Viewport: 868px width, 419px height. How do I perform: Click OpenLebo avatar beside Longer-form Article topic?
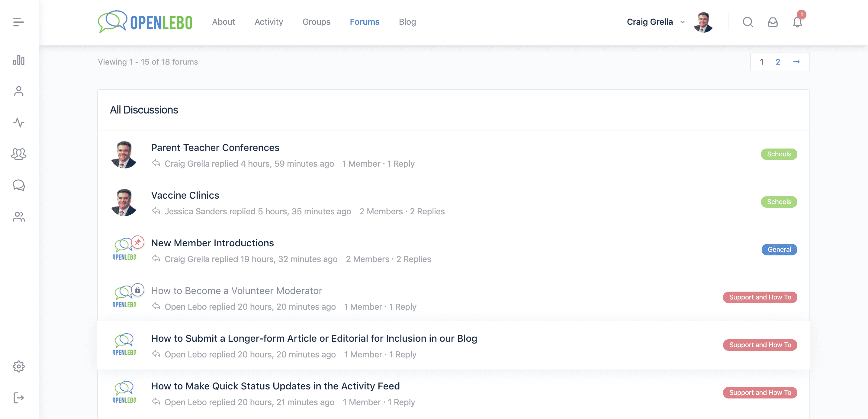[x=124, y=345]
